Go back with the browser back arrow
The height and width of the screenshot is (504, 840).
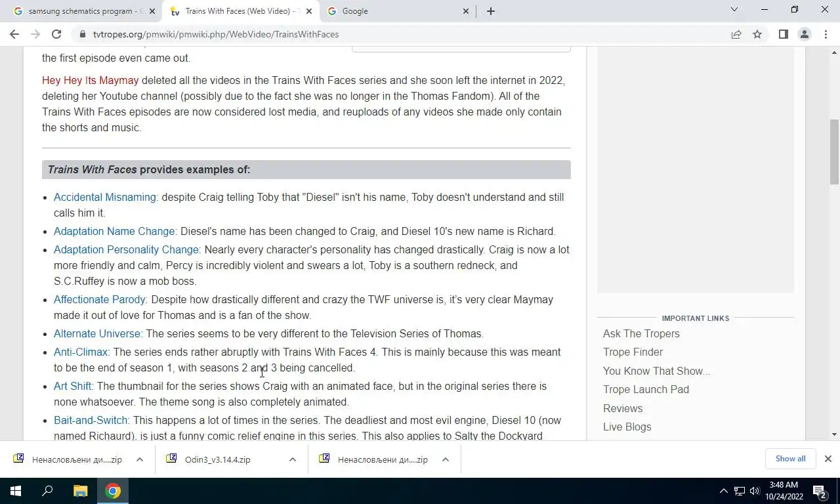(x=14, y=34)
